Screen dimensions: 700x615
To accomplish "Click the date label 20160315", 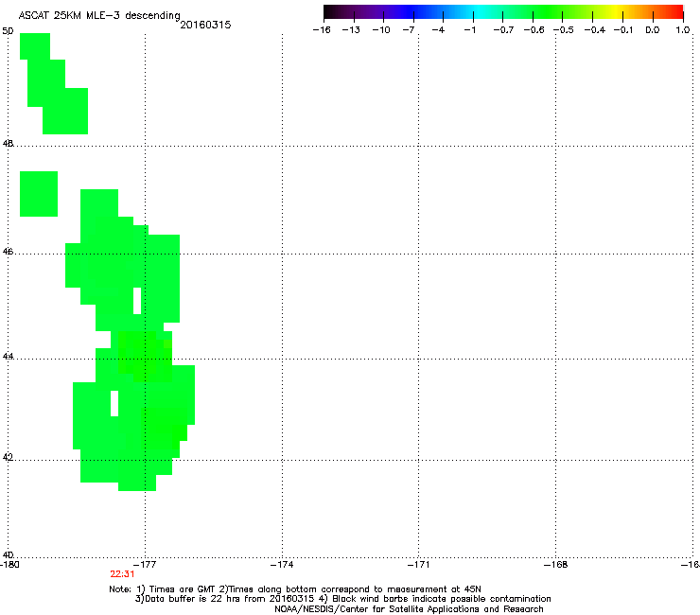I will 205,25.
